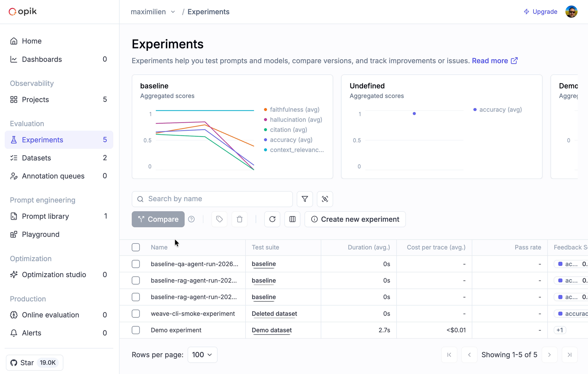
Task: Open the filter options beside the search bar
Action: (x=305, y=199)
